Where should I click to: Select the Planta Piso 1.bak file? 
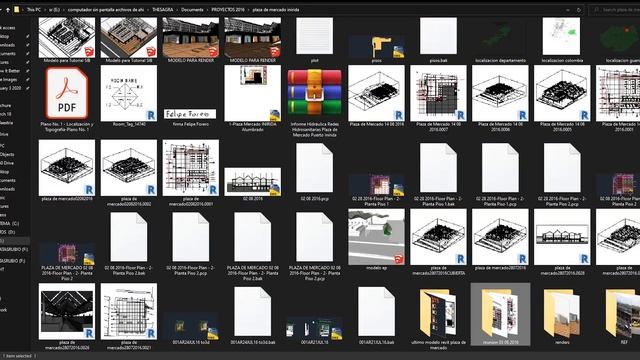(x=438, y=168)
